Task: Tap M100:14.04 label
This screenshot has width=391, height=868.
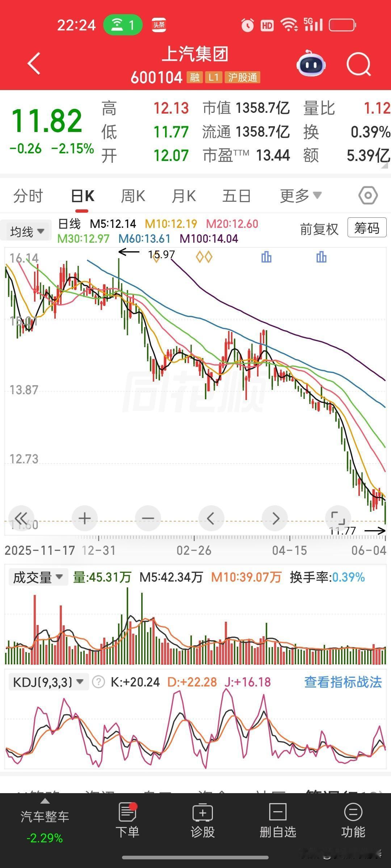Action: (209, 239)
